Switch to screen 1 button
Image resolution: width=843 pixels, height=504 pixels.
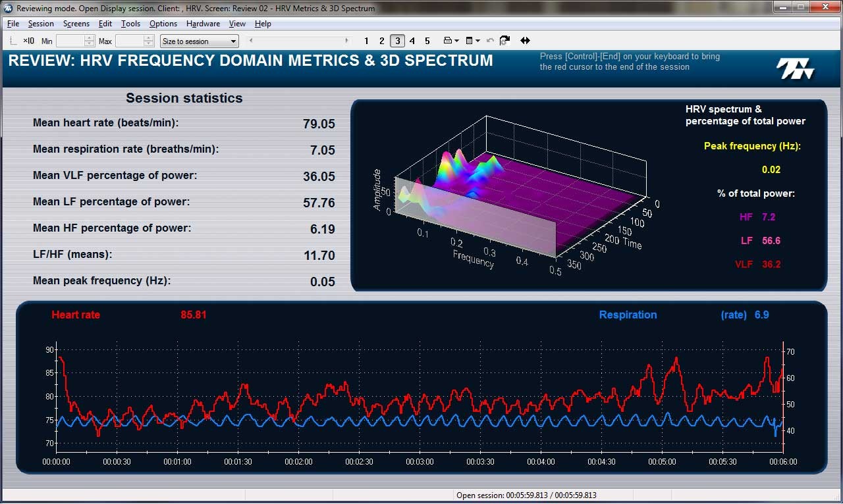click(x=367, y=41)
